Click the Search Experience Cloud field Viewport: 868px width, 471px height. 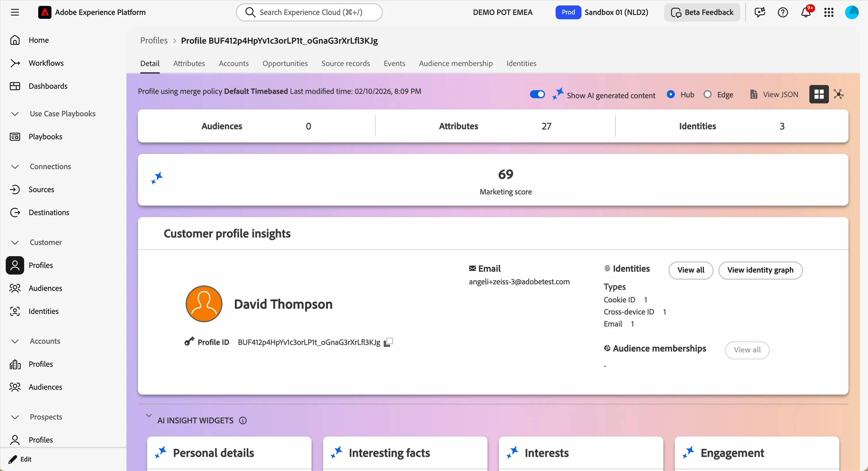click(309, 12)
